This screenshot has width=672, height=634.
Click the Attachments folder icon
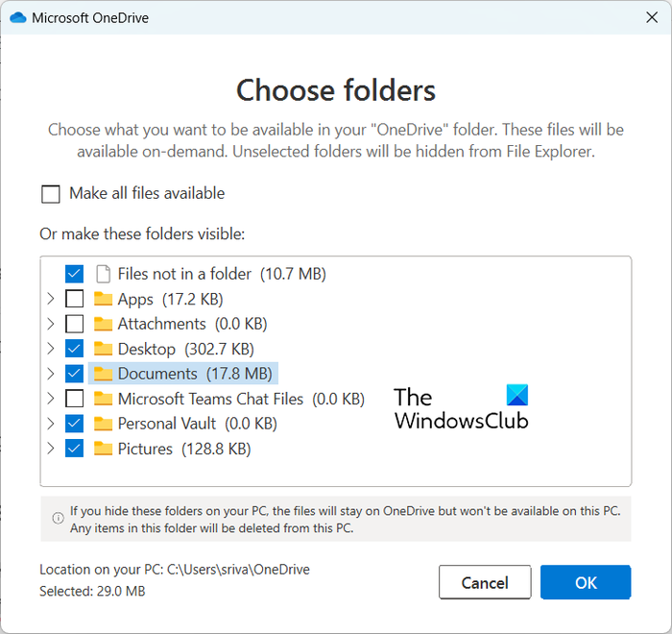pos(103,324)
